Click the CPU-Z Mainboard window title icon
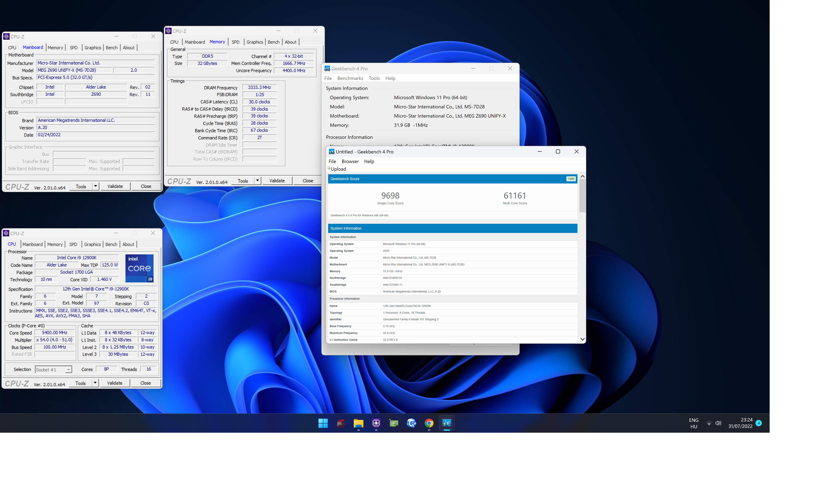The height and width of the screenshot is (504, 837). coord(6,36)
